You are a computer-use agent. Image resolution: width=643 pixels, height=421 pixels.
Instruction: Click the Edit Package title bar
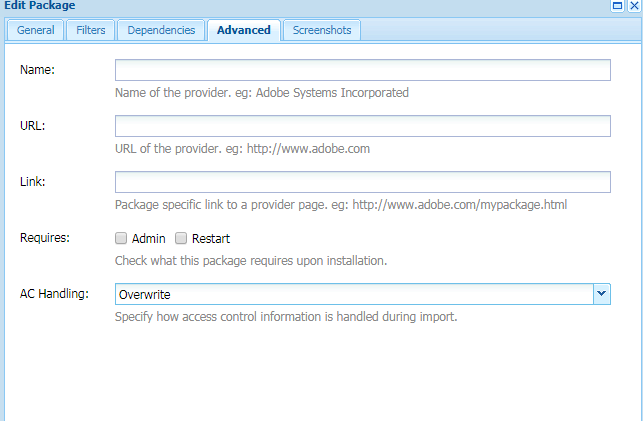[300, 6]
